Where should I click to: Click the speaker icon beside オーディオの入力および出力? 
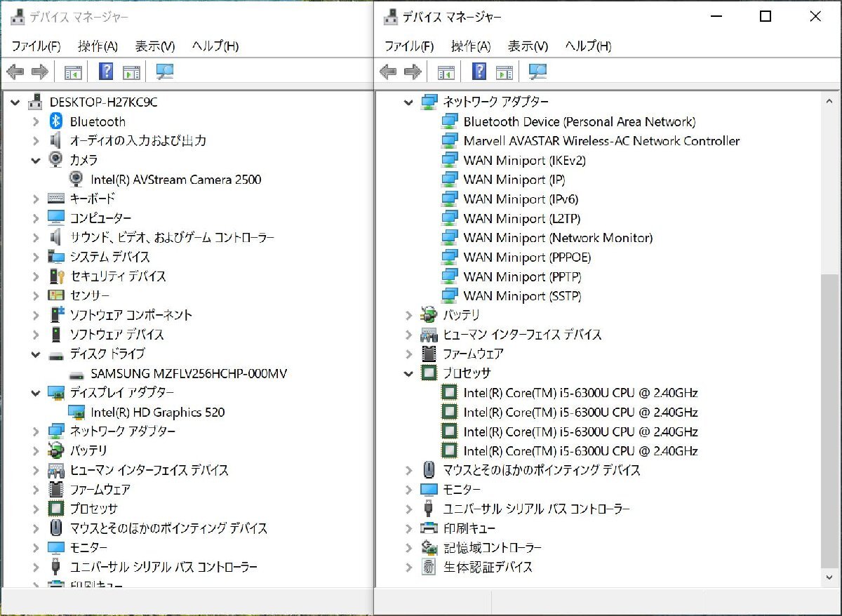(x=56, y=140)
